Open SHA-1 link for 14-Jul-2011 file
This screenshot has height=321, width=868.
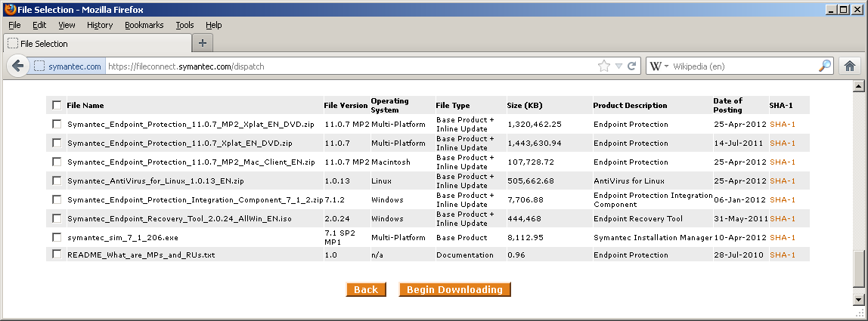tap(783, 144)
